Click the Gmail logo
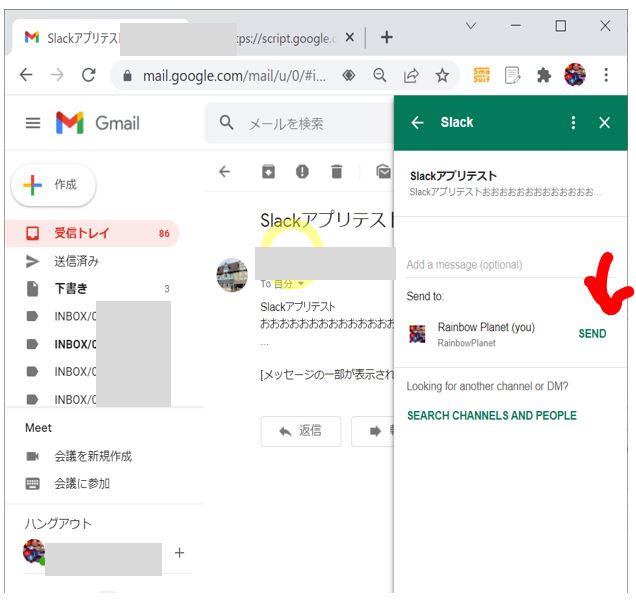 point(98,122)
